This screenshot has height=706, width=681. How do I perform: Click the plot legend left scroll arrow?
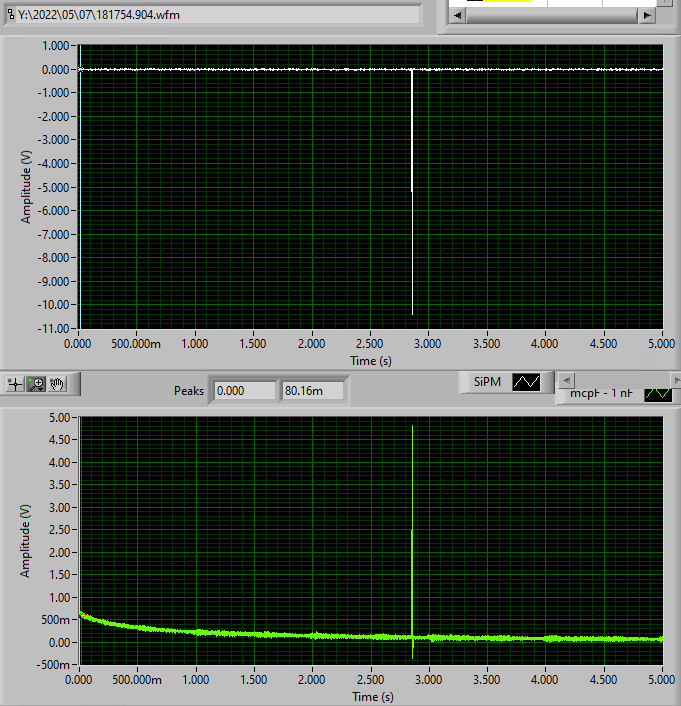click(x=567, y=380)
